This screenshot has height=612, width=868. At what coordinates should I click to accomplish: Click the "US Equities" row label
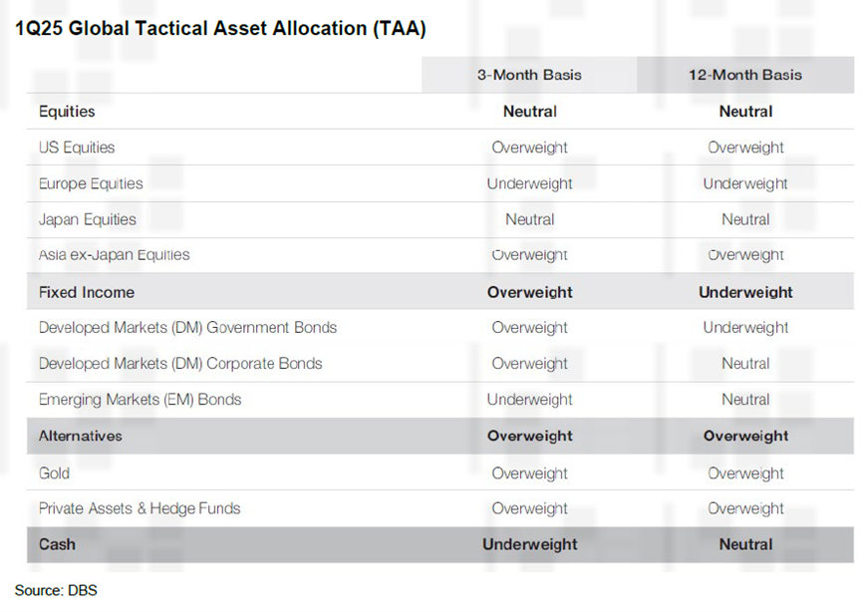(x=77, y=148)
